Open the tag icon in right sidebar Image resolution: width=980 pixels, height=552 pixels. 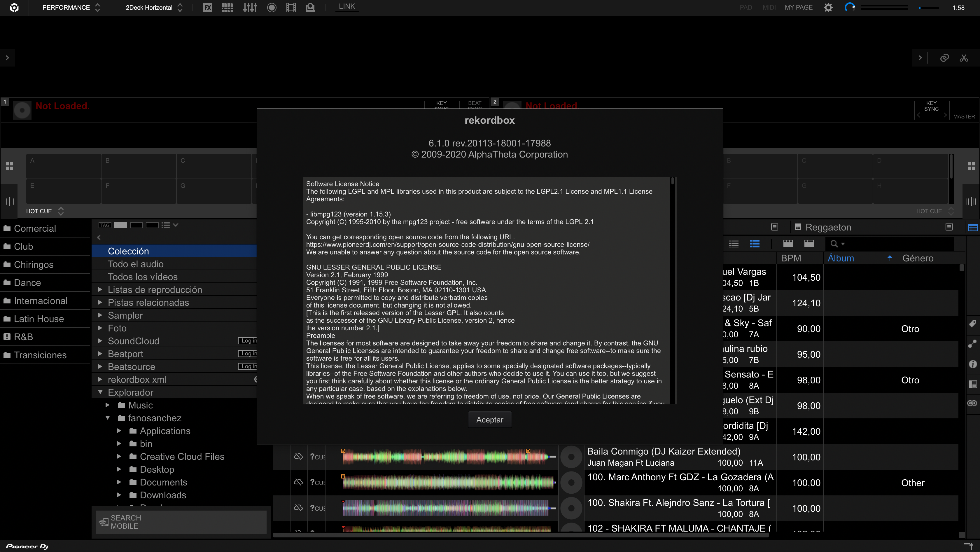(972, 324)
